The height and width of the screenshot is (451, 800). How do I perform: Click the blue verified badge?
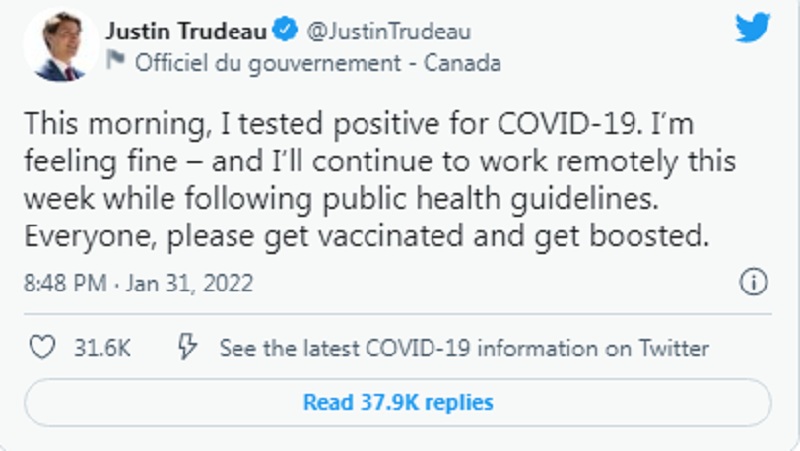click(x=287, y=31)
